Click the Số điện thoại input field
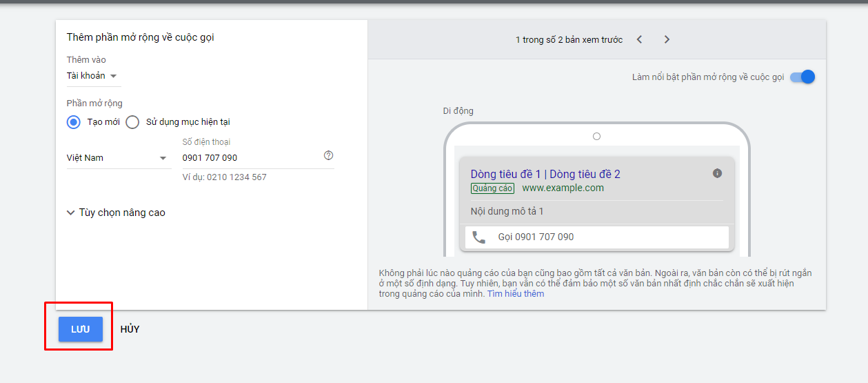The width and height of the screenshot is (868, 383). (x=251, y=158)
